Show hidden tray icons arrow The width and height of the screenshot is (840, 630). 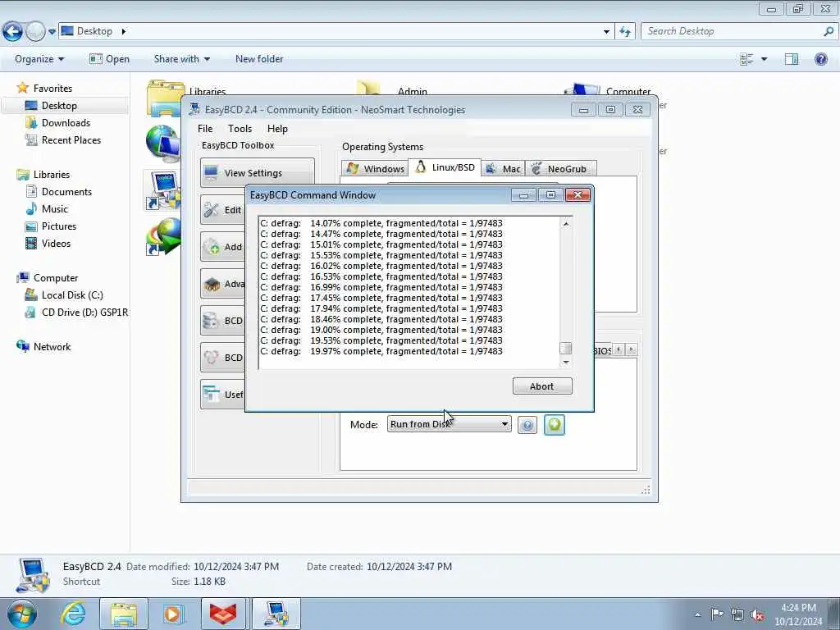[x=697, y=614]
